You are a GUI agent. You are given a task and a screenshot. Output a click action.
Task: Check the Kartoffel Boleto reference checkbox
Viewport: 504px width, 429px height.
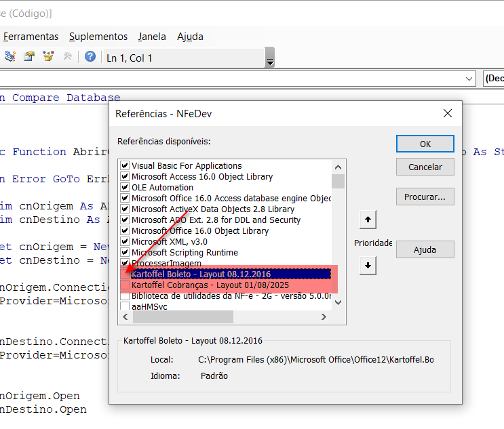pos(125,274)
